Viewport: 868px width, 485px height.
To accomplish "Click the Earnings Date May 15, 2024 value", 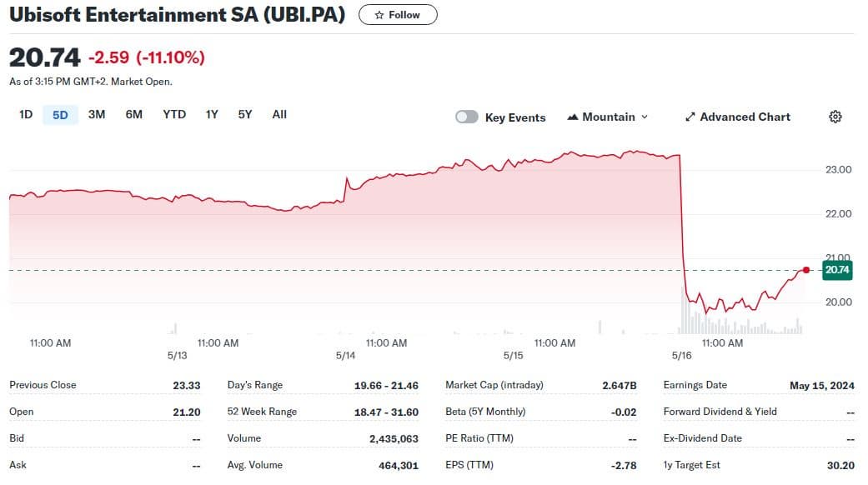I will pyautogui.click(x=821, y=385).
